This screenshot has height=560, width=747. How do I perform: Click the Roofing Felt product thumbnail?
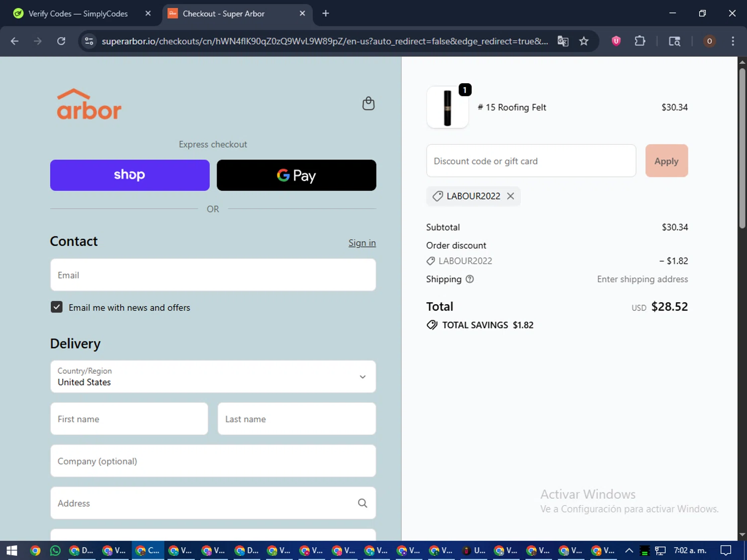(448, 108)
